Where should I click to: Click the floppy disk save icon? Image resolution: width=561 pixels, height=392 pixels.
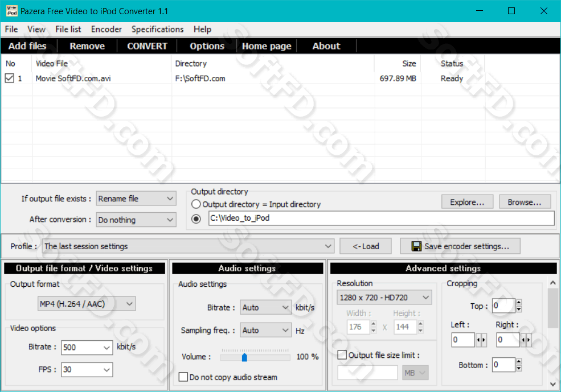pos(416,246)
